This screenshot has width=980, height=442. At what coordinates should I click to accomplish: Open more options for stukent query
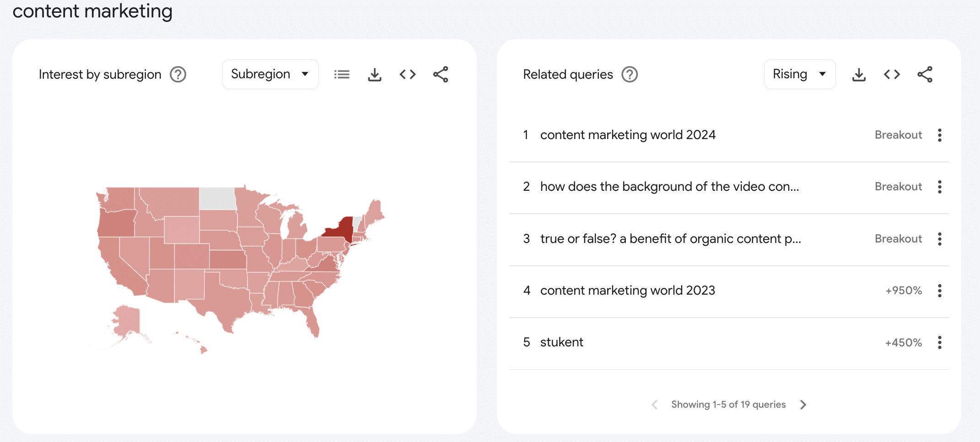[x=940, y=342]
